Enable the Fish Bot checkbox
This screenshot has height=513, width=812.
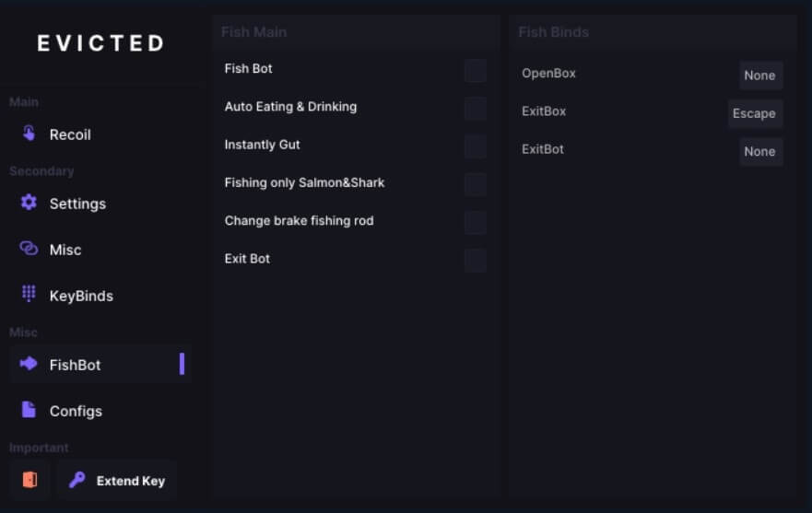[x=475, y=70]
